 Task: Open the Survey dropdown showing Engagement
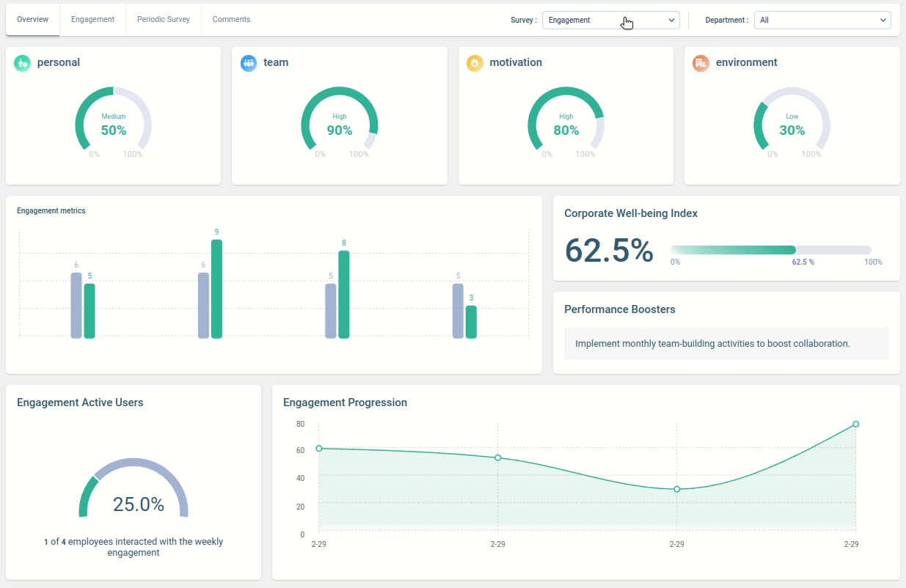tap(611, 21)
